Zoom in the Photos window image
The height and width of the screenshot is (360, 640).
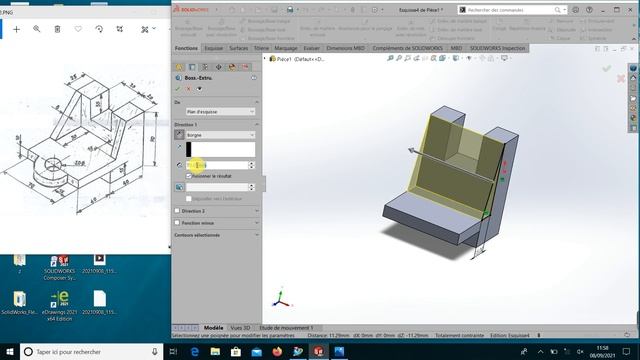click(37, 29)
